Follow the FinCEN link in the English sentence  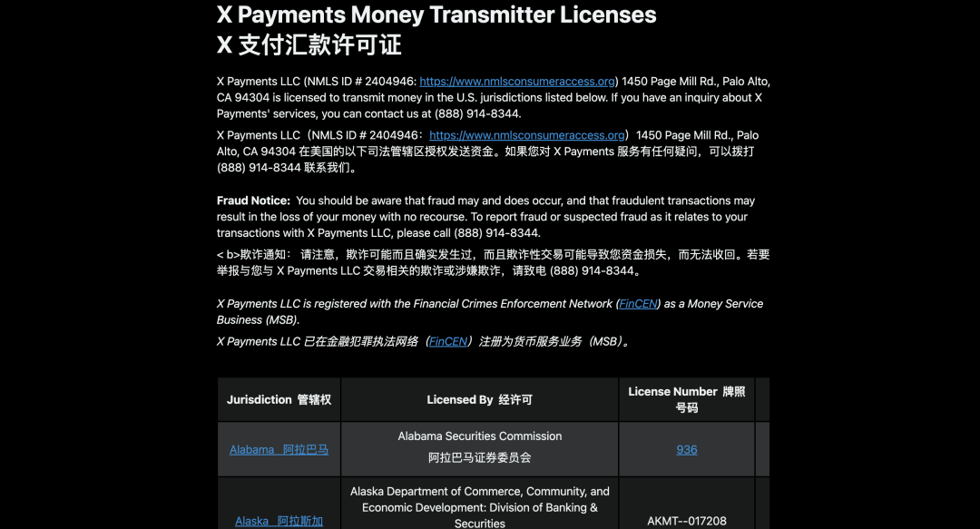[638, 304]
